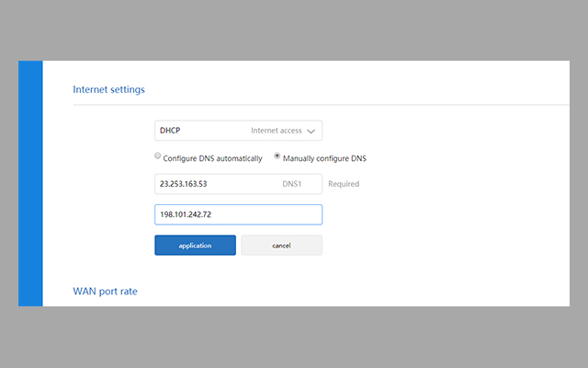
Task: Click the dropdown chevron arrow beside Internet access
Action: coord(311,132)
